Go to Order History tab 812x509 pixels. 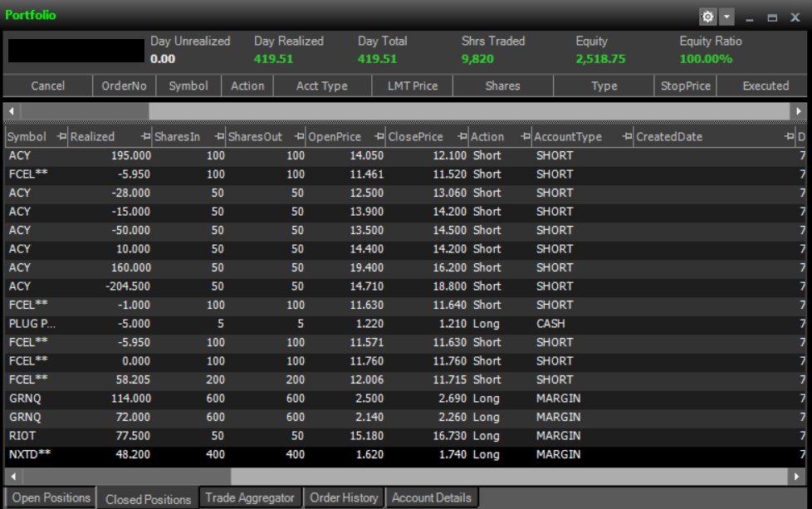(x=344, y=497)
